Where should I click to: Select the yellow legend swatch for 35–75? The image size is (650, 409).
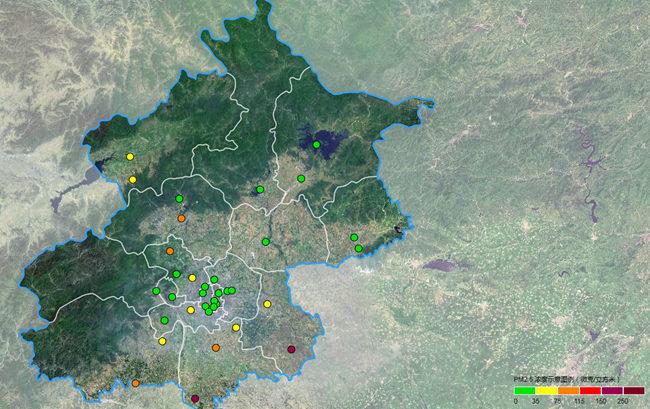tap(545, 391)
